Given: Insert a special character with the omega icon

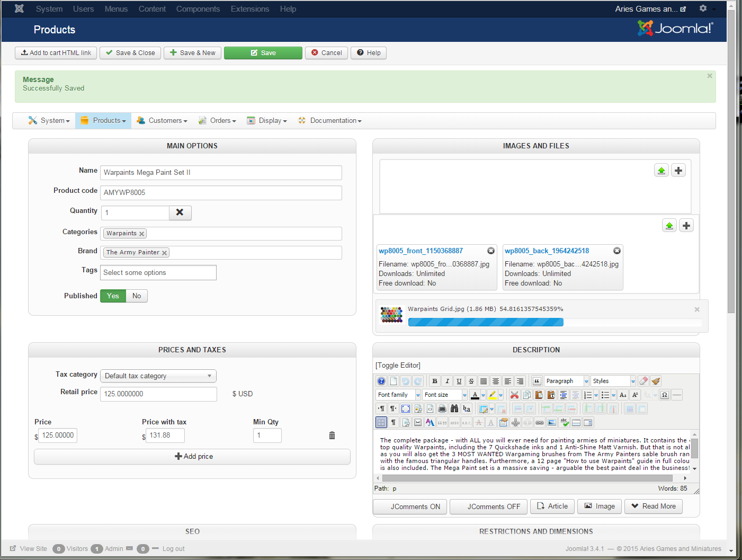Looking at the screenshot, I should click(x=665, y=395).
